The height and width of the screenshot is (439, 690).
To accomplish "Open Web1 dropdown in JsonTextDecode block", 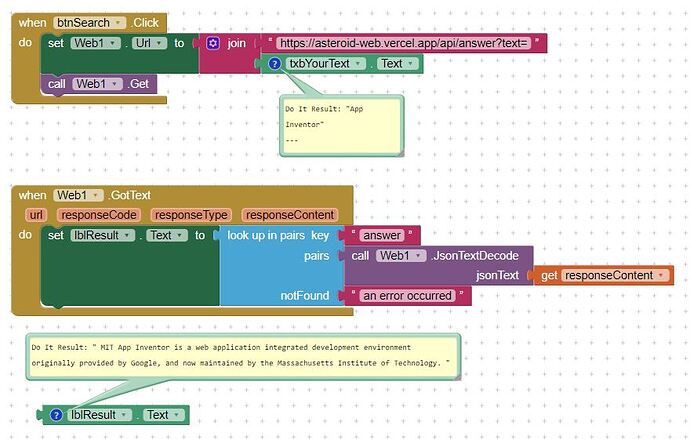I will (401, 256).
